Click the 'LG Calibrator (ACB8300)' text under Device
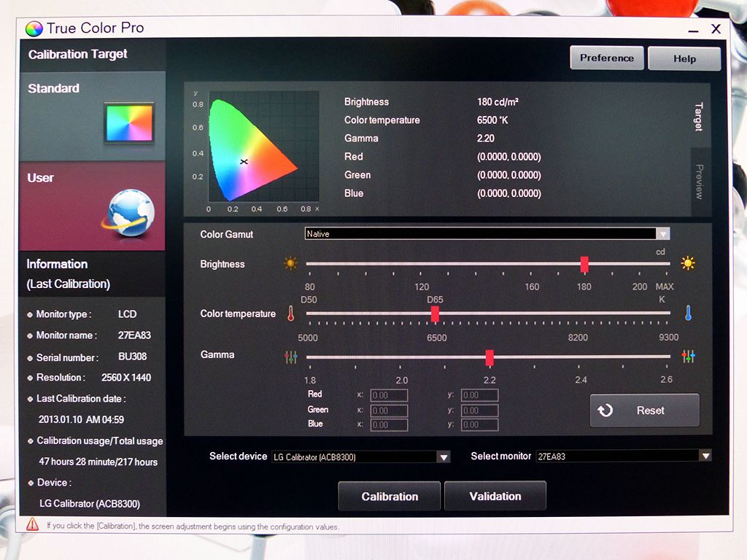The width and height of the screenshot is (747, 560). click(x=90, y=503)
